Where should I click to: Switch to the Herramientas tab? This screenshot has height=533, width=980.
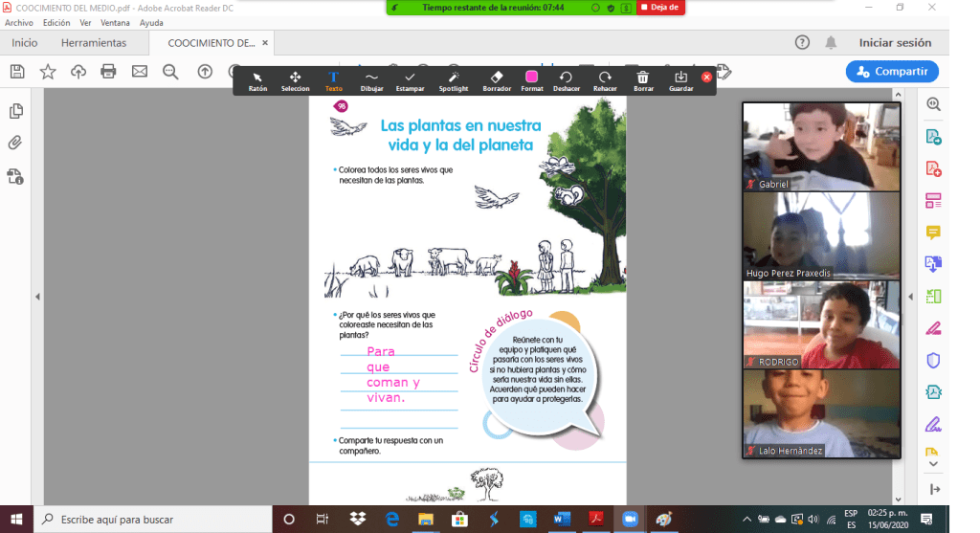click(x=94, y=43)
